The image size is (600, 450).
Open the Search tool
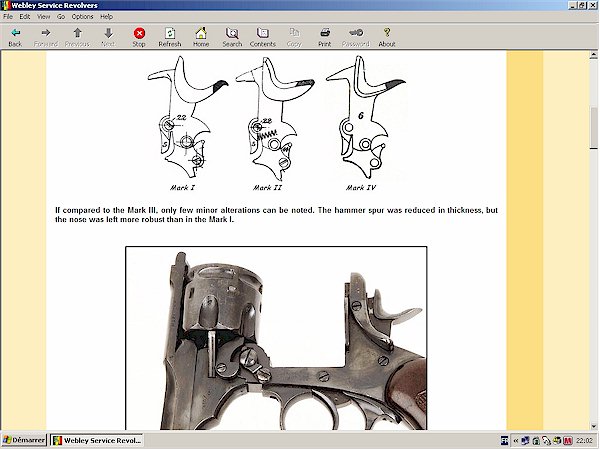232,37
